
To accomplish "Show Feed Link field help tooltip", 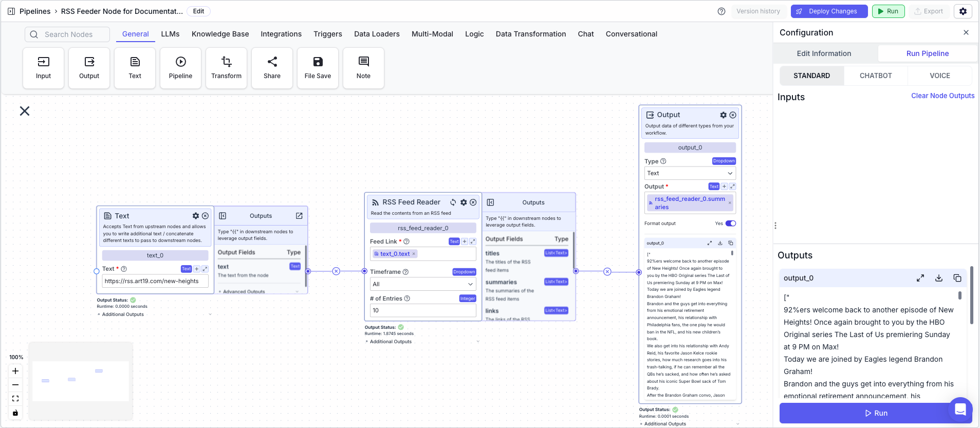I will [x=406, y=241].
